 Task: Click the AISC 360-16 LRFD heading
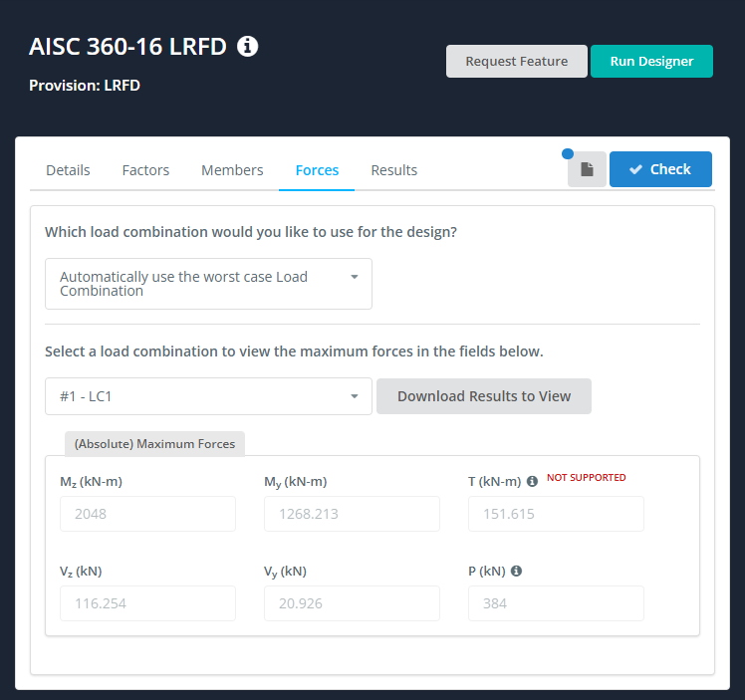pos(127,47)
